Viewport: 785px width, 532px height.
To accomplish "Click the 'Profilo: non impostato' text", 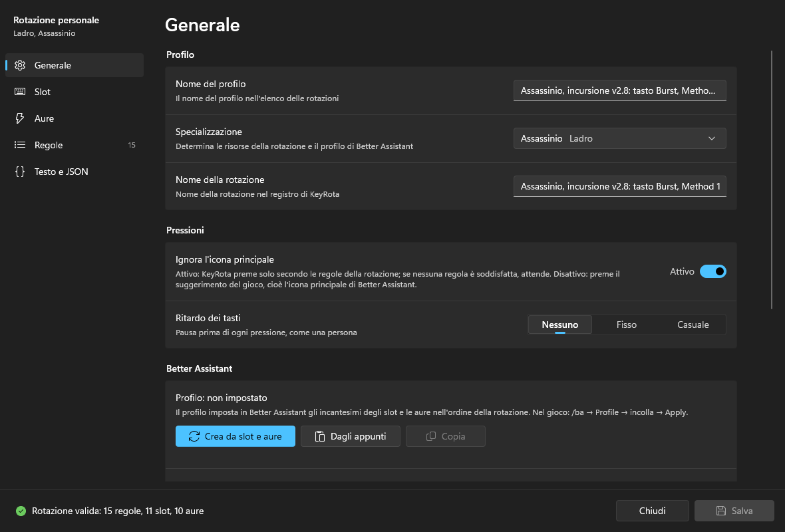I will (x=222, y=398).
